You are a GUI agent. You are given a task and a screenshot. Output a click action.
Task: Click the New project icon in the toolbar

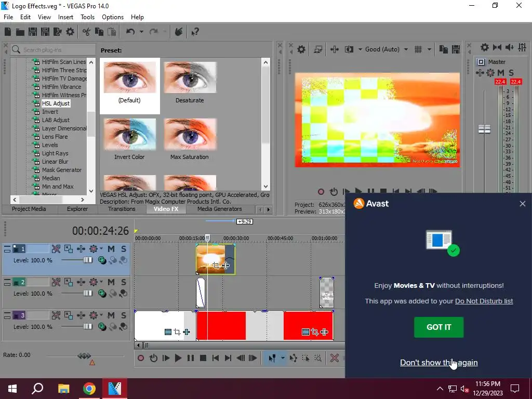[8, 32]
